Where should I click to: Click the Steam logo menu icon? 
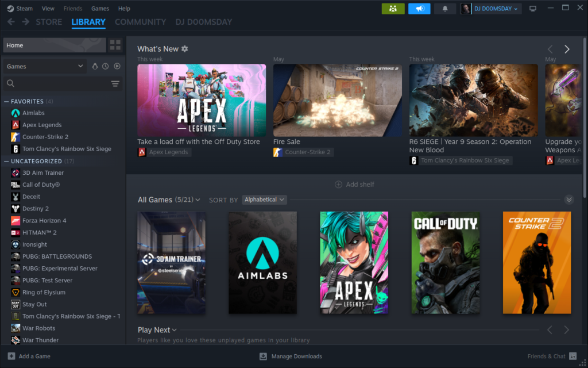tap(10, 8)
